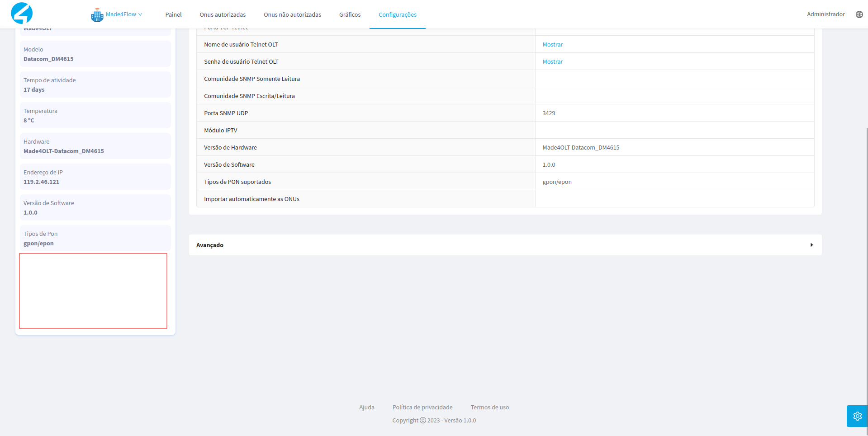Open the Ajuda footer link
Screen dimensions: 868x436
[x=366, y=407]
